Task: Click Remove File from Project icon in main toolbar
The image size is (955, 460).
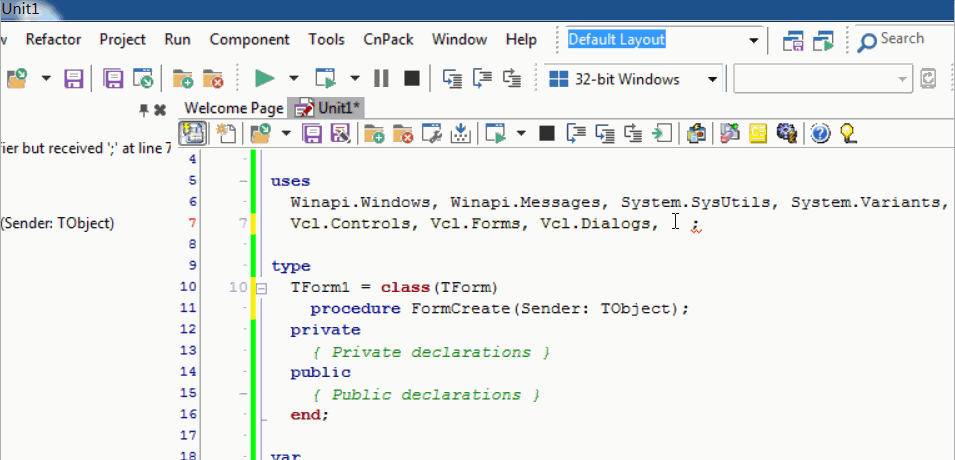Action: coord(212,78)
